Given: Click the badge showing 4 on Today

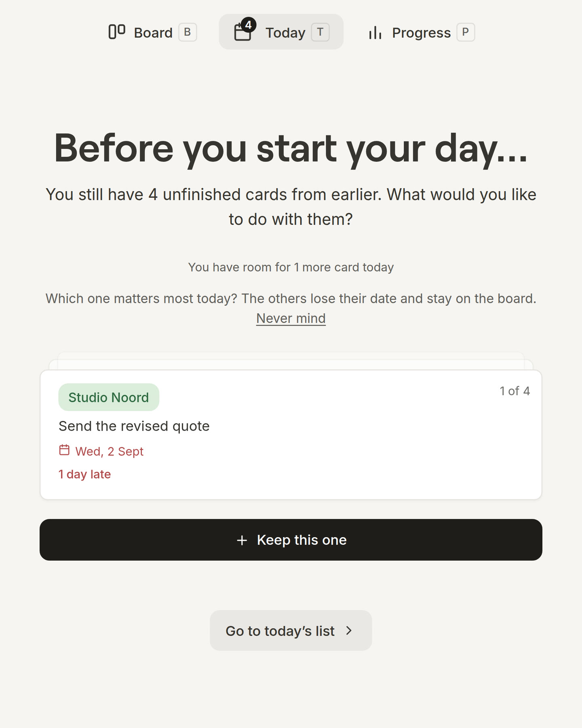Looking at the screenshot, I should click(x=248, y=25).
